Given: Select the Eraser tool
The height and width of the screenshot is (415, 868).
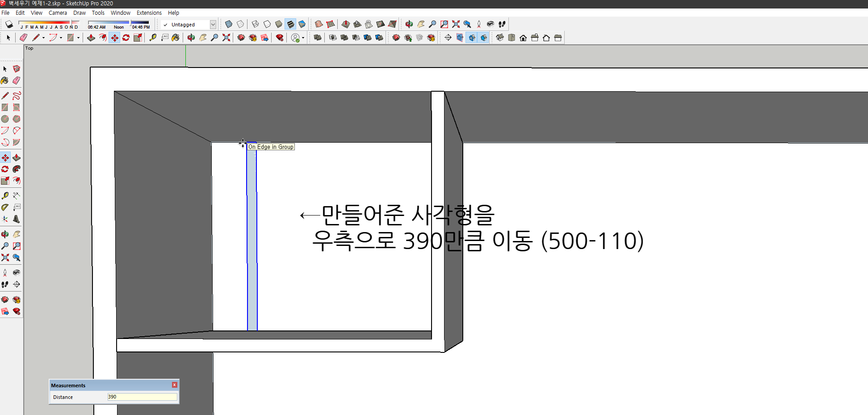Looking at the screenshot, I should coord(17,80).
